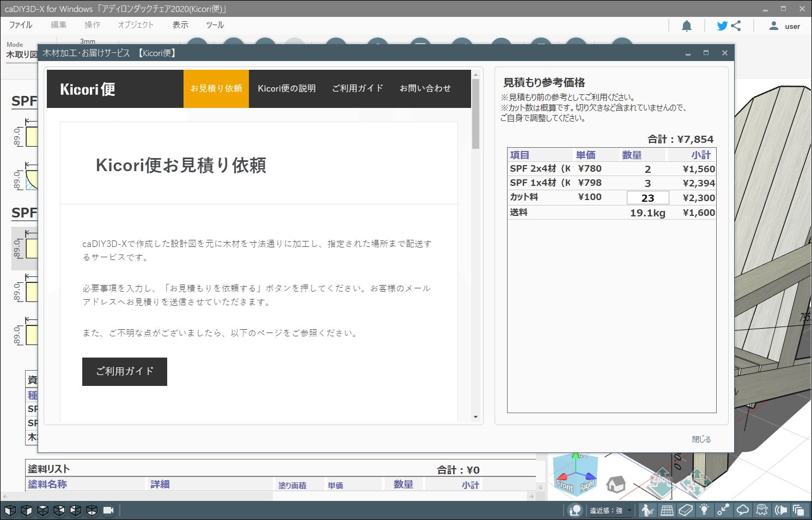Image resolution: width=812 pixels, height=520 pixels.
Task: Click the speech bubble comment icon
Action: click(x=742, y=510)
